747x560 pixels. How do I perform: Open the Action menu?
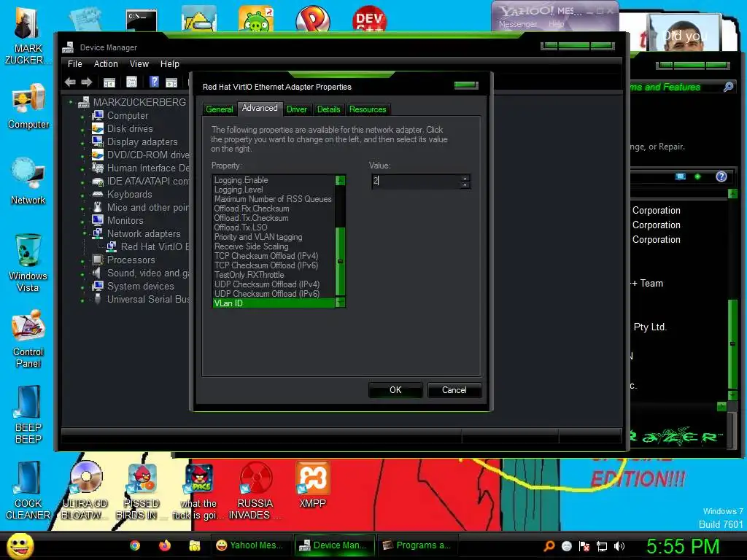106,64
